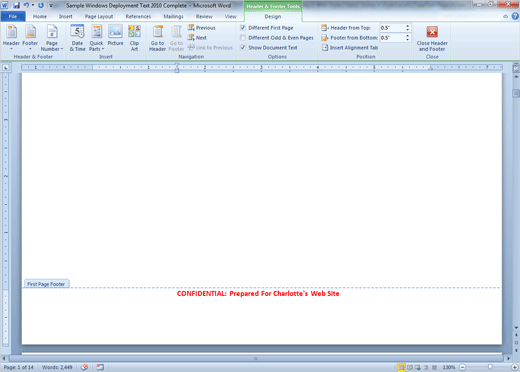
Task: Close Header and Footer view
Action: (432, 38)
